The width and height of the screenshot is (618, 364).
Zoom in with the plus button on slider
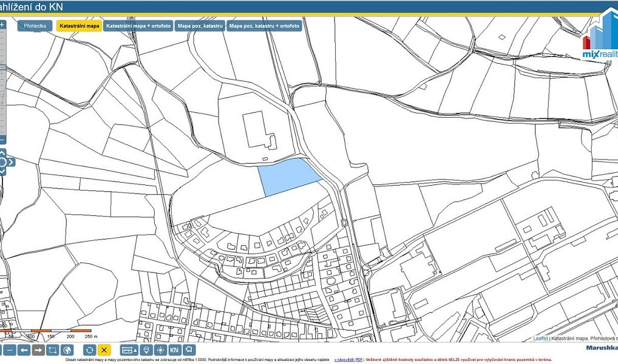2,24
